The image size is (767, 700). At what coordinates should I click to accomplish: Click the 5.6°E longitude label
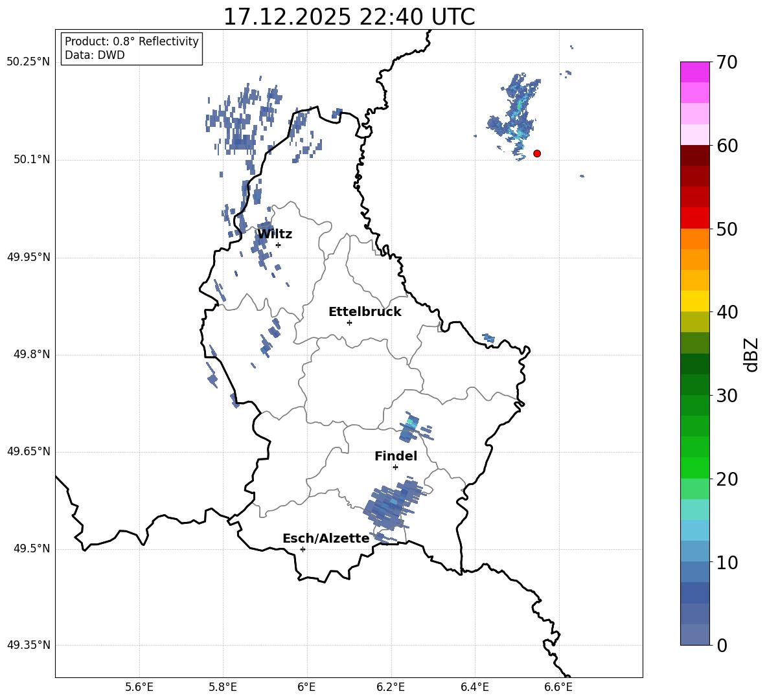click(139, 687)
